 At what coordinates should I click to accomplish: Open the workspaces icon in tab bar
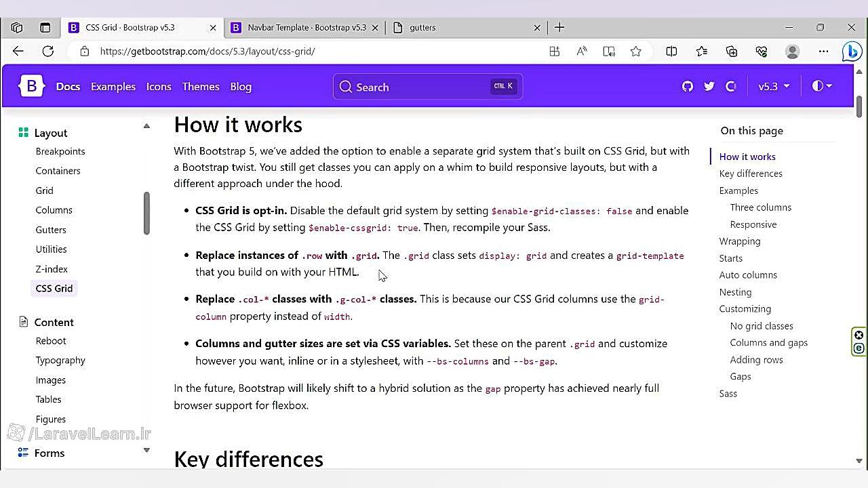(17, 28)
